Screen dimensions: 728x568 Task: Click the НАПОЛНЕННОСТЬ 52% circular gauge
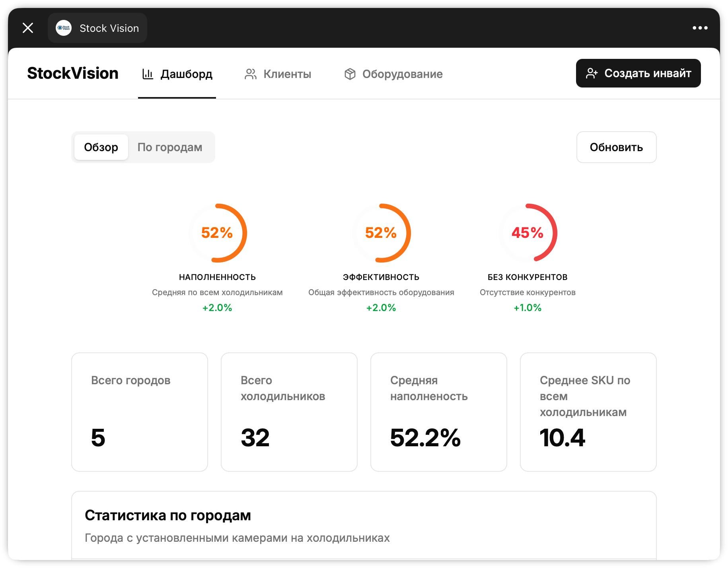click(217, 233)
